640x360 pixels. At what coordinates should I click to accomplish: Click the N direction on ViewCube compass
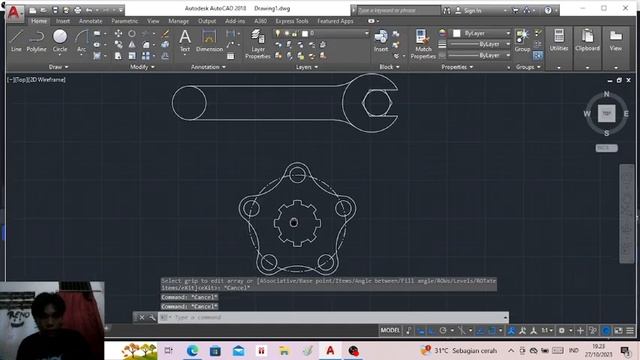coord(607,94)
